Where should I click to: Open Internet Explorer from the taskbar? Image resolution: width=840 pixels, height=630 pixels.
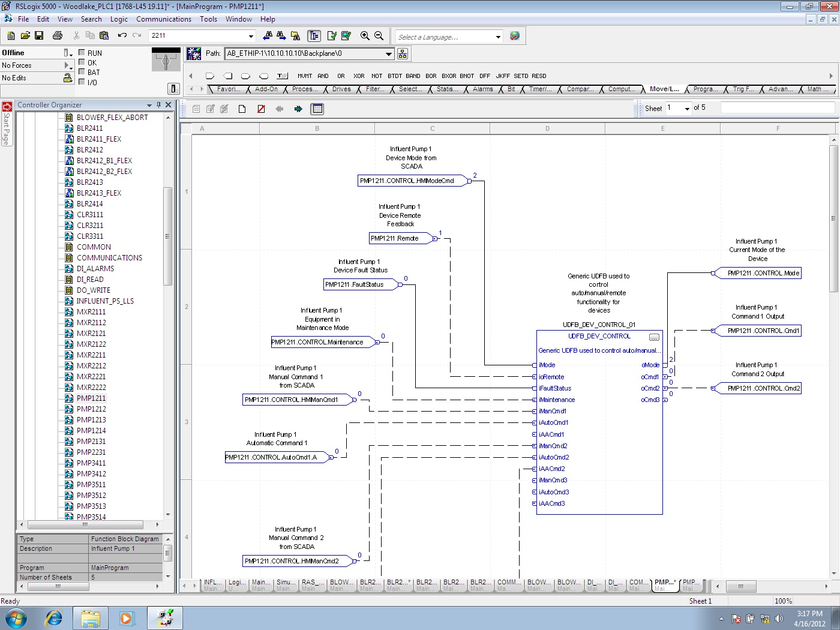pos(54,618)
